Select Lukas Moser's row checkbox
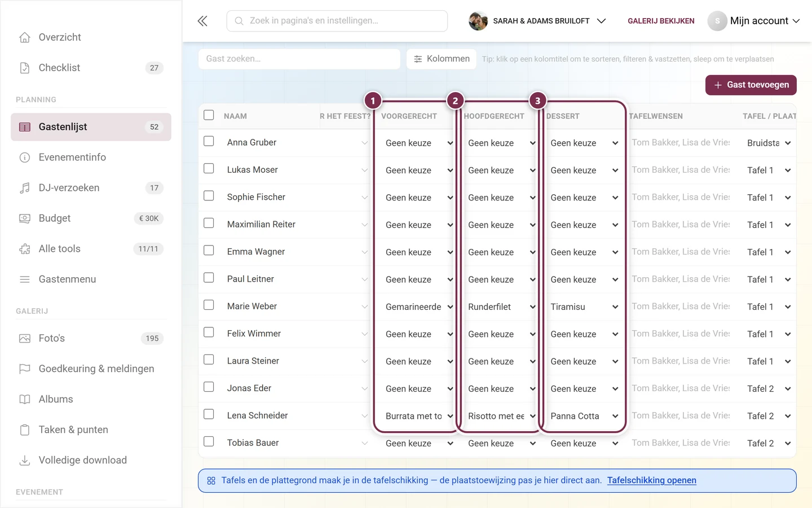 pyautogui.click(x=209, y=168)
